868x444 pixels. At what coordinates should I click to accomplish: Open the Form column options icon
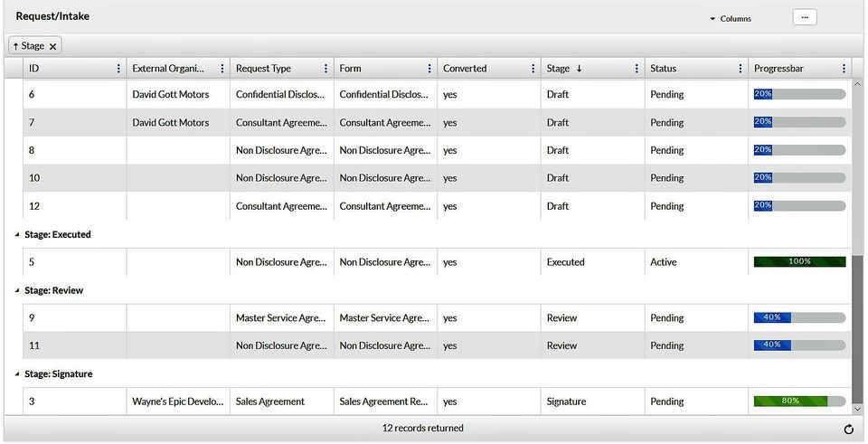[429, 69]
